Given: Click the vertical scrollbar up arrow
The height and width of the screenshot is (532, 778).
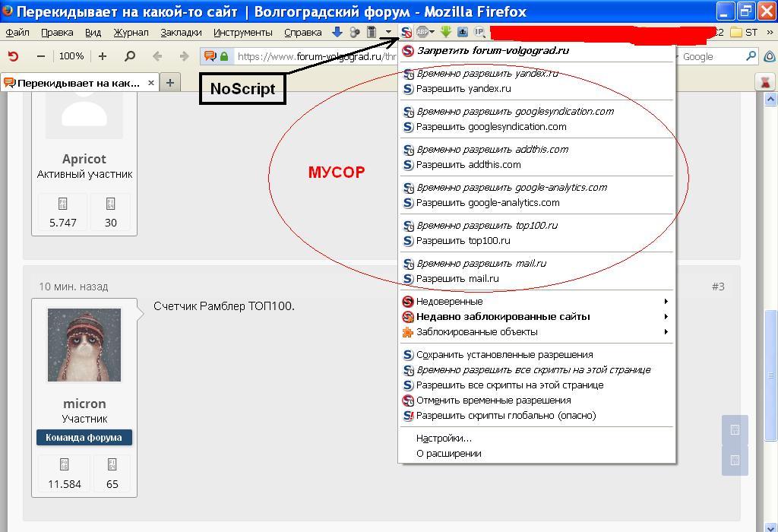Looking at the screenshot, I should point(770,100).
